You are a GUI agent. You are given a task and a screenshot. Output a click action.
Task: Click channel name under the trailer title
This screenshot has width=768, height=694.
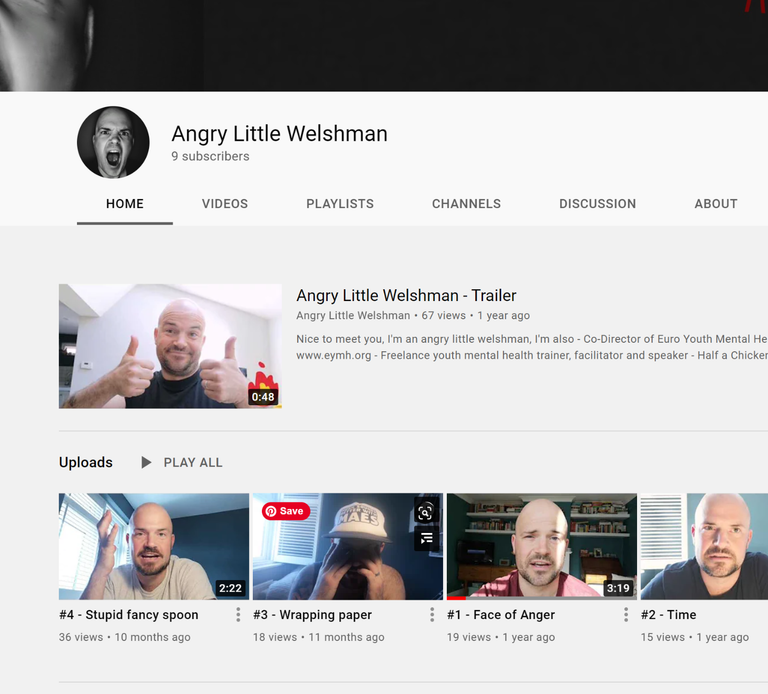353,315
